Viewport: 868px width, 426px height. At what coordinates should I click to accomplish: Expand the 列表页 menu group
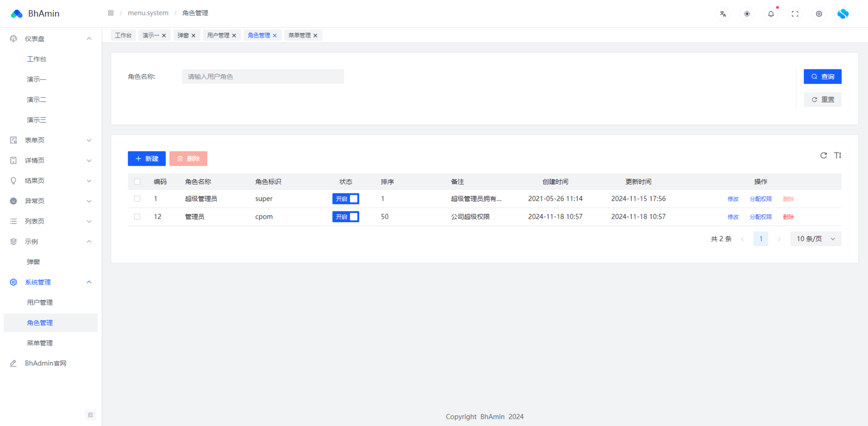[89, 221]
